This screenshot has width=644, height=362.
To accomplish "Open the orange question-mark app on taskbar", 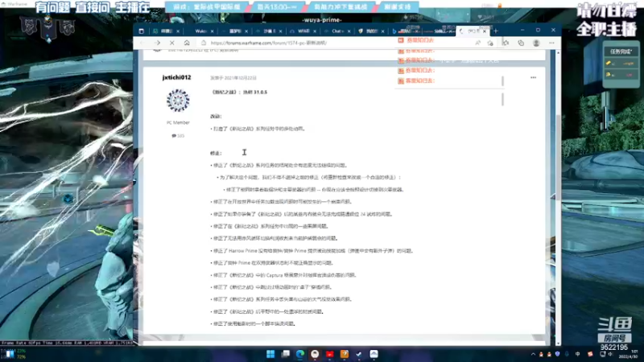I will [345, 354].
